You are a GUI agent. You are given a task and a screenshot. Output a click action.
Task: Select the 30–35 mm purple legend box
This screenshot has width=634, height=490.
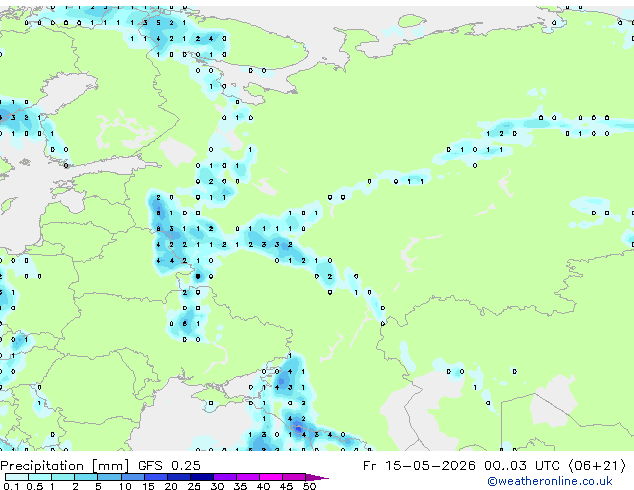coord(225,477)
